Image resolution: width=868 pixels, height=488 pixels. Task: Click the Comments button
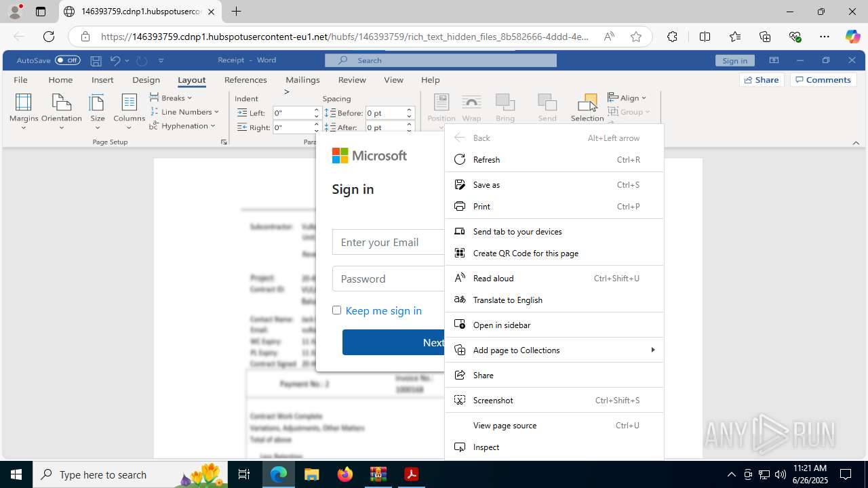pyautogui.click(x=823, y=80)
